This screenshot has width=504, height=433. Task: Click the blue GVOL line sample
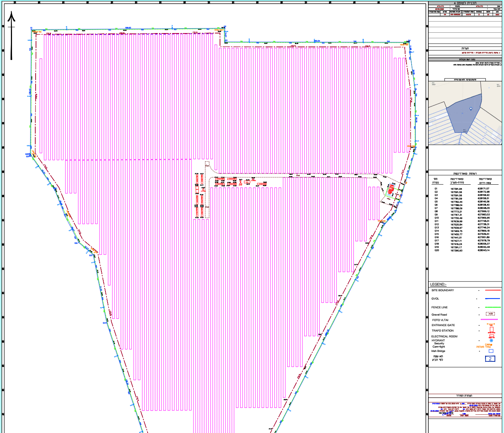coord(492,299)
